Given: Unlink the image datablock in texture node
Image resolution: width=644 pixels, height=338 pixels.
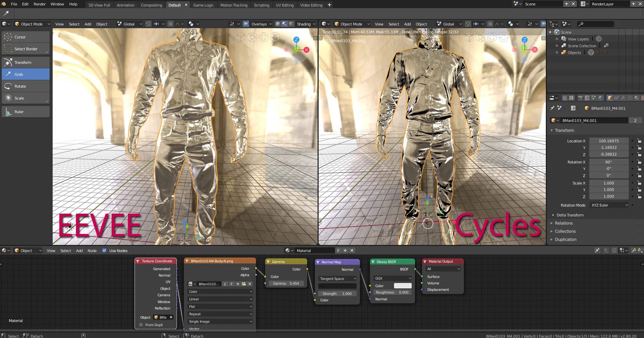Looking at the screenshot, I should pos(250,284).
